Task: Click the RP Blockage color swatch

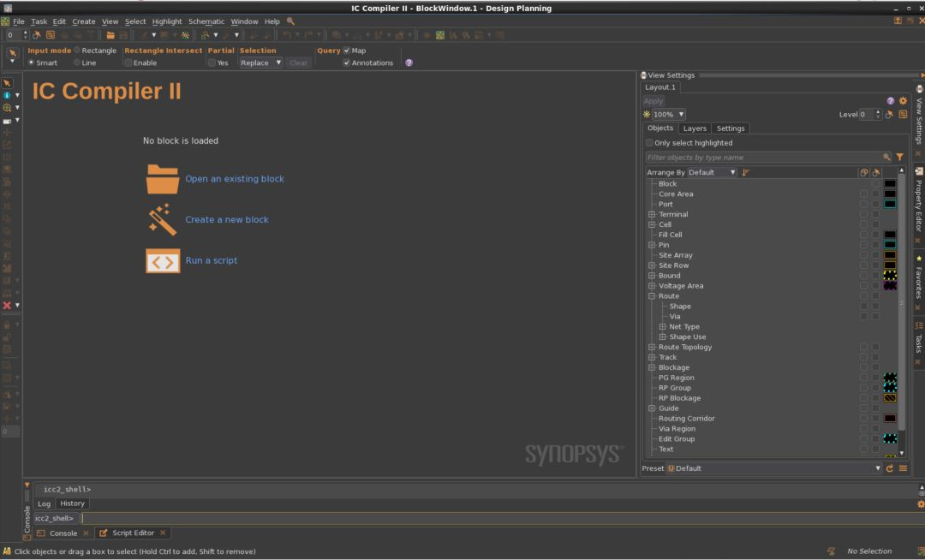Action: point(890,398)
